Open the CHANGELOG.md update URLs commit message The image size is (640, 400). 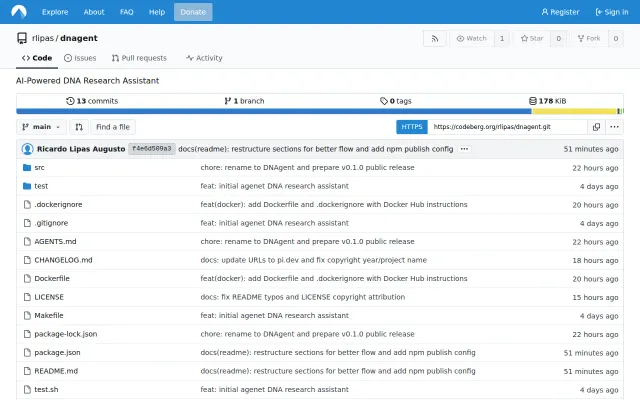pyautogui.click(x=313, y=260)
